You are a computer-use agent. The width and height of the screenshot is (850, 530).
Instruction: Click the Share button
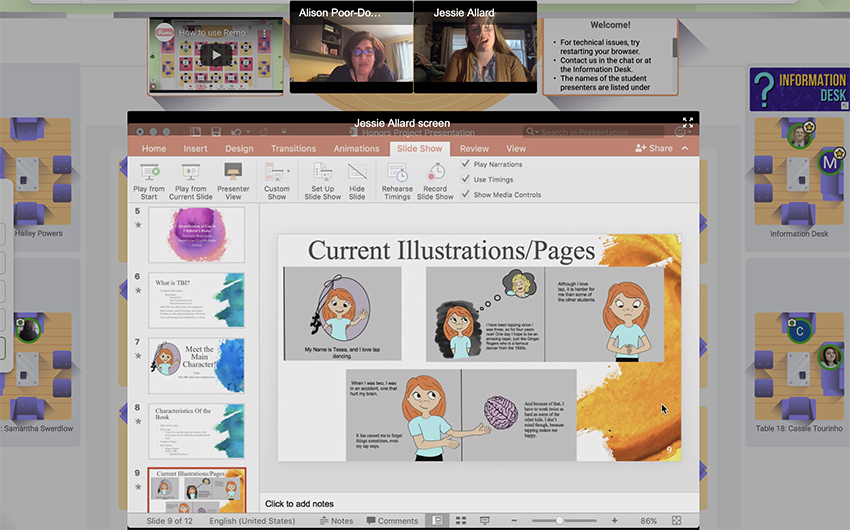pyautogui.click(x=653, y=148)
